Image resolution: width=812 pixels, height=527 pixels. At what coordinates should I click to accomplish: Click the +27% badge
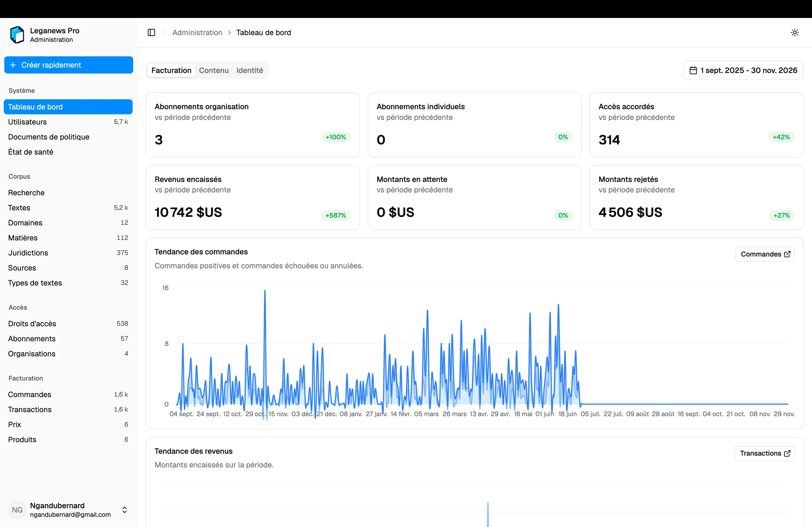[x=782, y=215]
